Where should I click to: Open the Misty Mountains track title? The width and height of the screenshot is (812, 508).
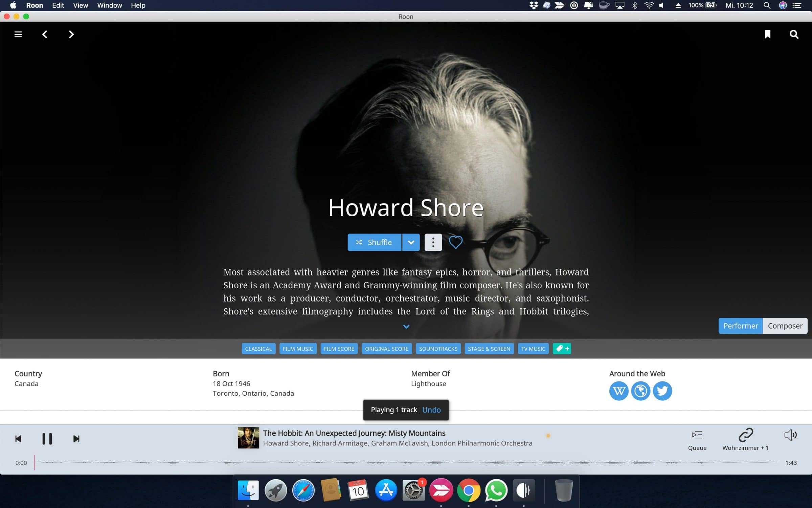coord(354,433)
